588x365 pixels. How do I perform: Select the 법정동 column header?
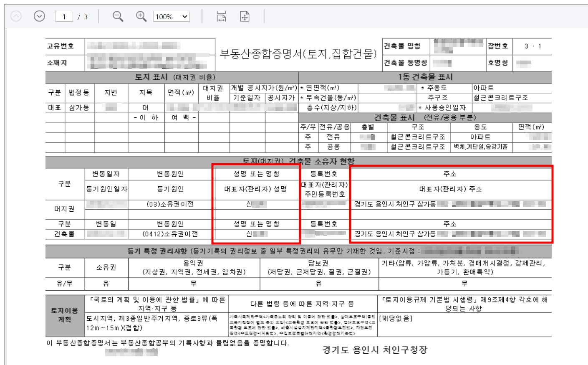coord(79,92)
